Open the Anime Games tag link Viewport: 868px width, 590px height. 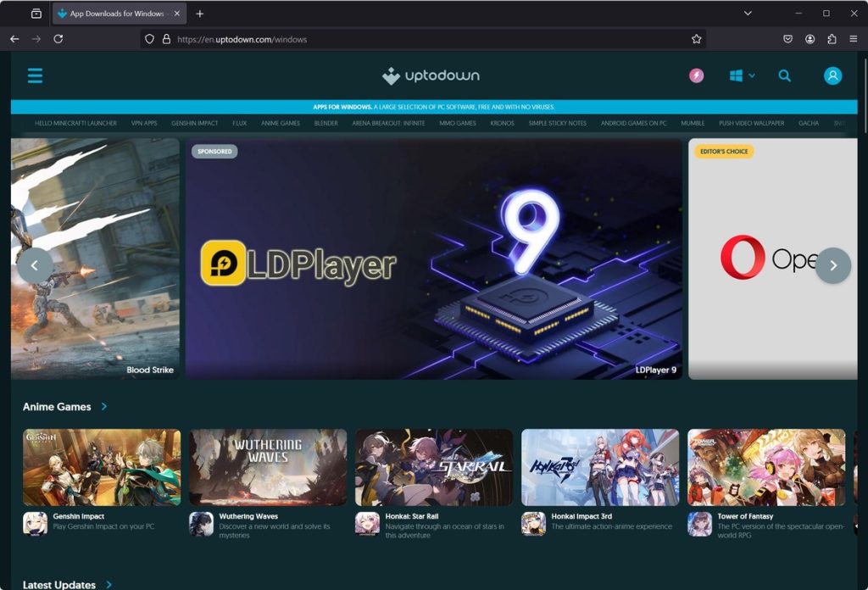(281, 124)
